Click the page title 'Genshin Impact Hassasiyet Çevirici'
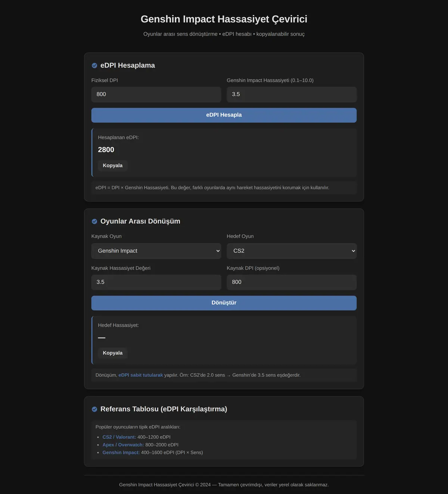The height and width of the screenshot is (494, 448). coord(224,19)
